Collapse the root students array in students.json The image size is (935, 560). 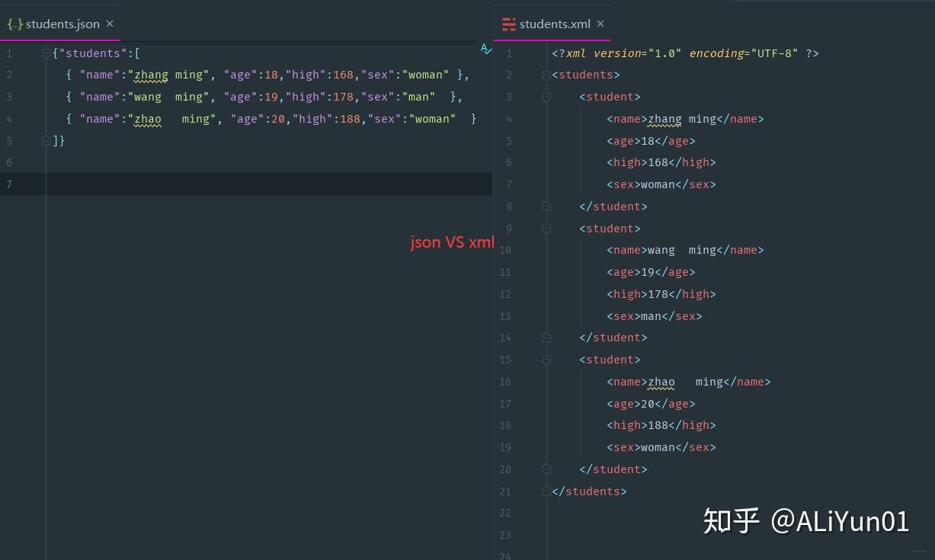click(x=46, y=53)
